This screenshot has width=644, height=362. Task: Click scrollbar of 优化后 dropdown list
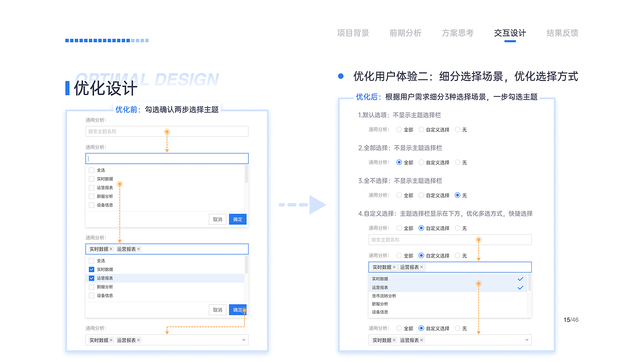pyautogui.click(x=529, y=283)
